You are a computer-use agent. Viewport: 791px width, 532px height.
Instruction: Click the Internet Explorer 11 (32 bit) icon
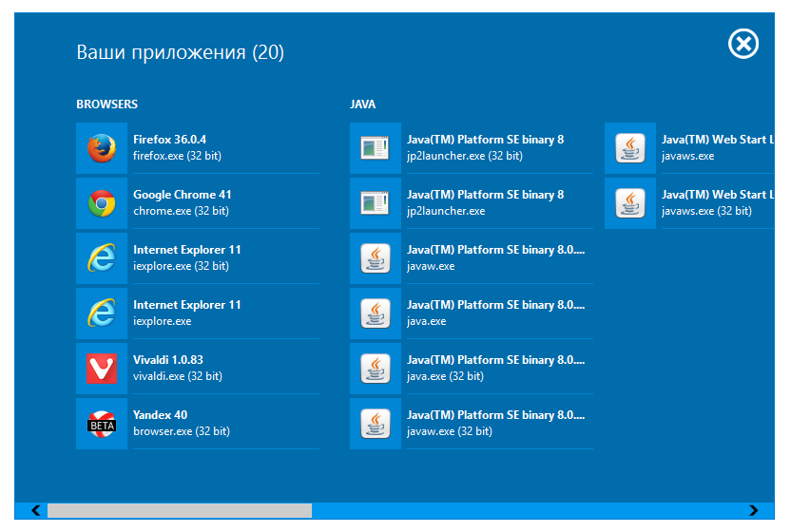[102, 258]
